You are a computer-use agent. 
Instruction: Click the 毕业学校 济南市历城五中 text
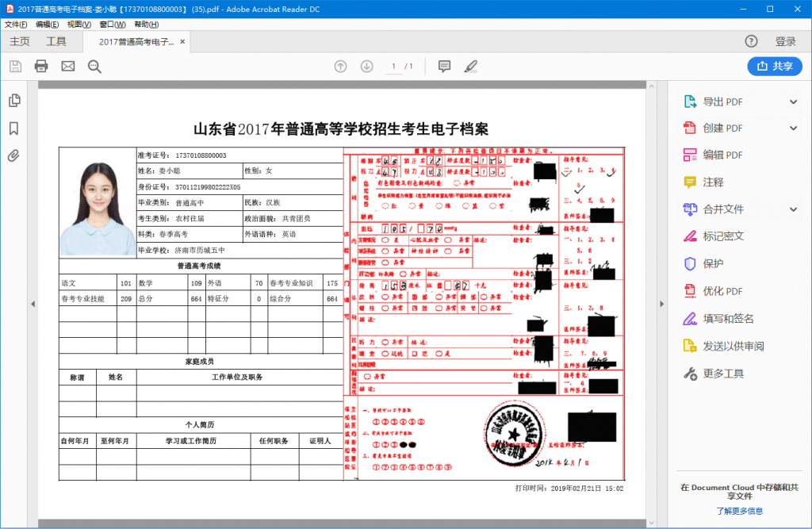[182, 251]
